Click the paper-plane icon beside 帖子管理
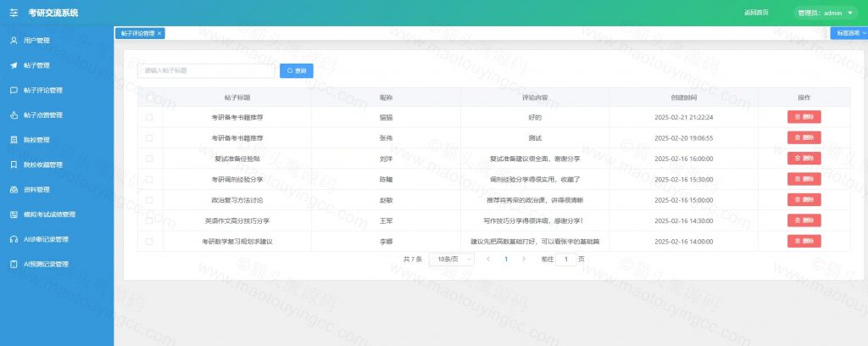The width and height of the screenshot is (868, 346). pos(14,65)
